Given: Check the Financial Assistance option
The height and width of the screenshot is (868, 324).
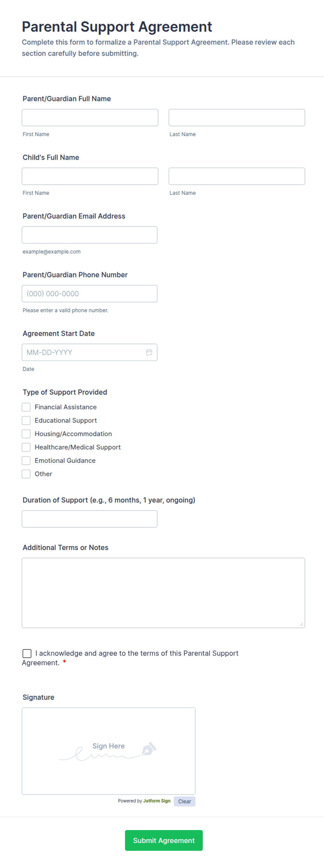Looking at the screenshot, I should tap(26, 407).
